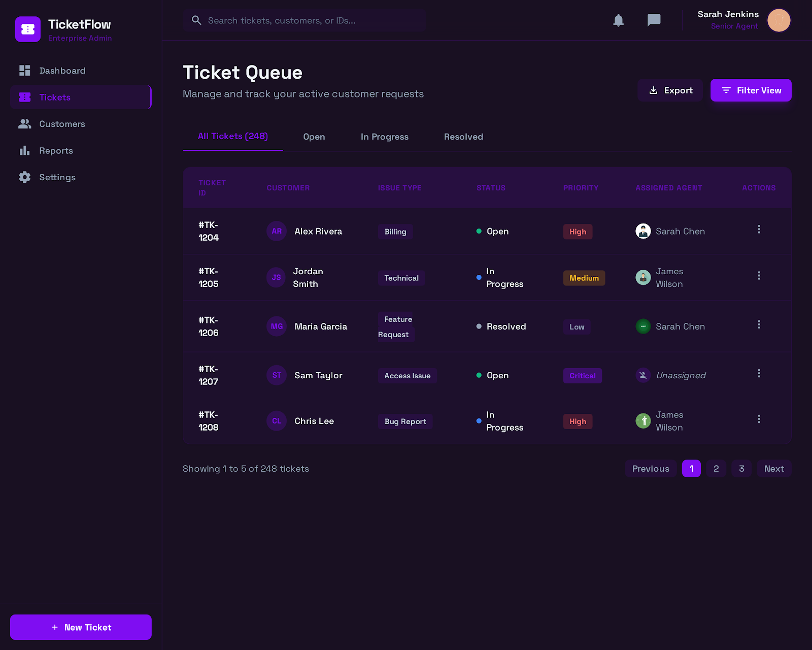Click the TicketFlow logo icon
Screen dimensions: 812x650
(28, 29)
